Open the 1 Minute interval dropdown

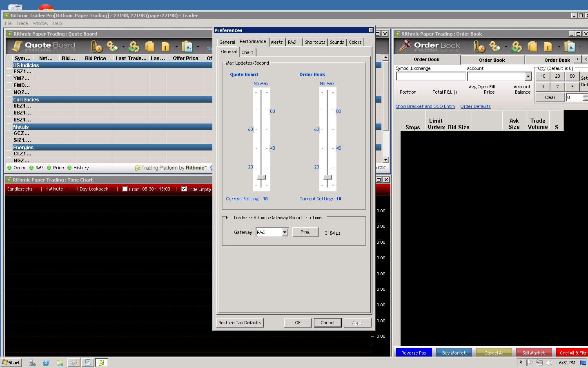pos(57,189)
